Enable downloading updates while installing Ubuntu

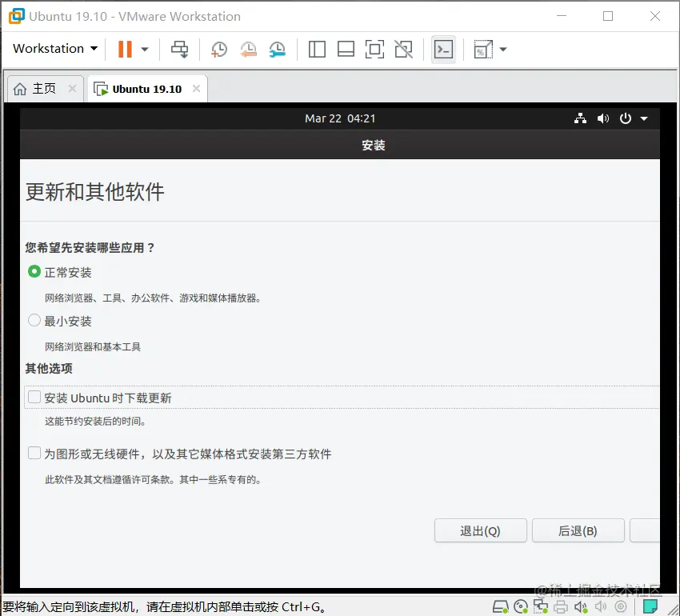click(34, 397)
